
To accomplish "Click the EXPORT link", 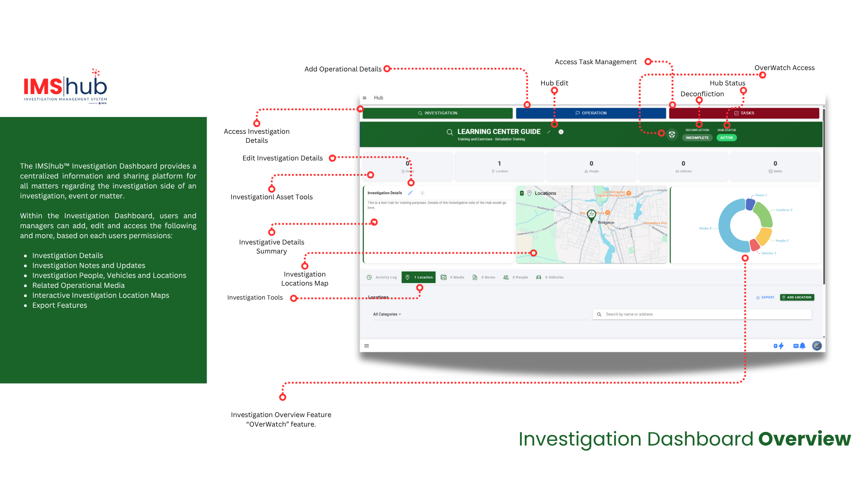I will point(765,297).
